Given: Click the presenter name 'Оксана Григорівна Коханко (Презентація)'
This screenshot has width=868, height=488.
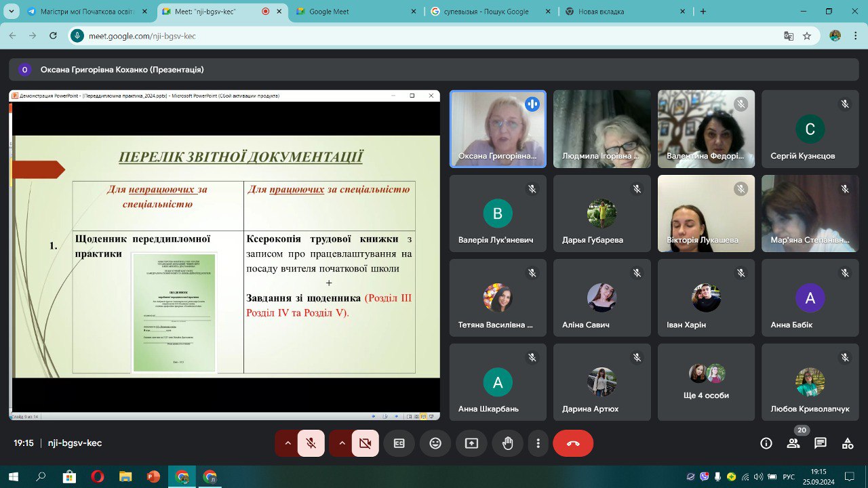Looking at the screenshot, I should pyautogui.click(x=122, y=69).
